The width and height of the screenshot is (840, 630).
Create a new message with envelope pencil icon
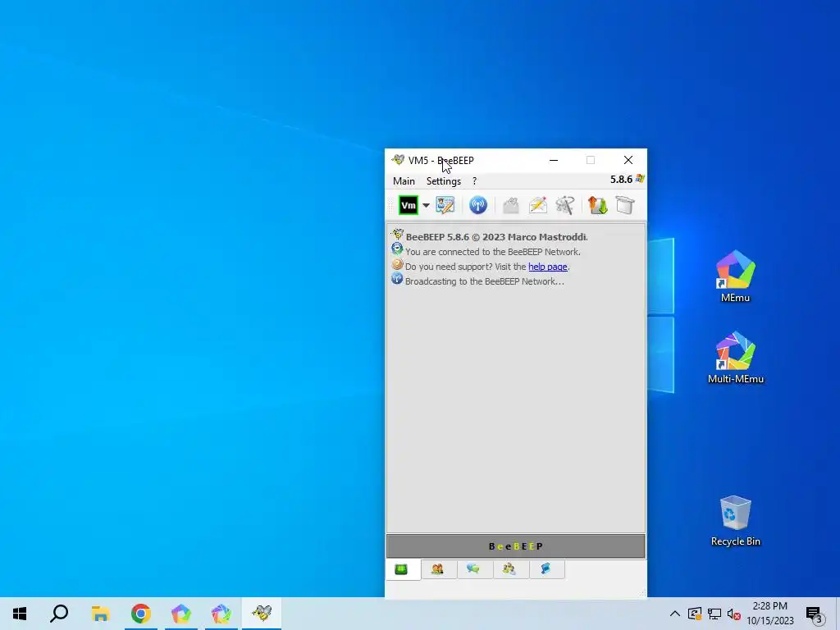coord(538,205)
